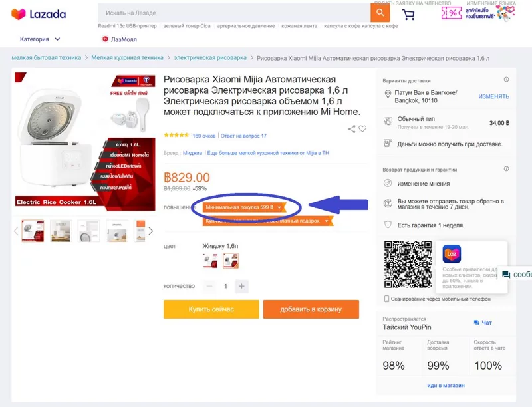Viewport: 532px width, 407px height.
Task: Decrease quantity with minus button
Action: tap(209, 286)
